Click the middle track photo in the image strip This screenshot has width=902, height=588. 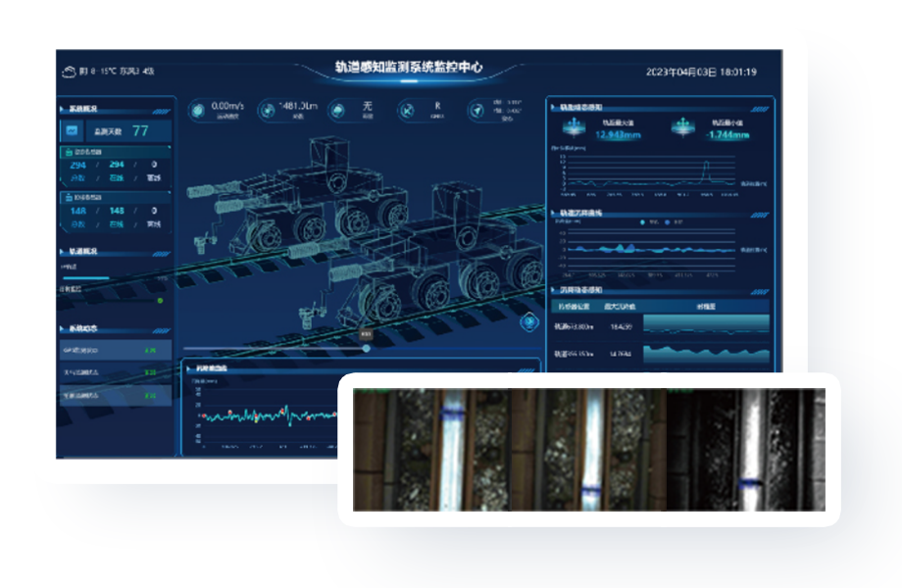click(x=588, y=450)
